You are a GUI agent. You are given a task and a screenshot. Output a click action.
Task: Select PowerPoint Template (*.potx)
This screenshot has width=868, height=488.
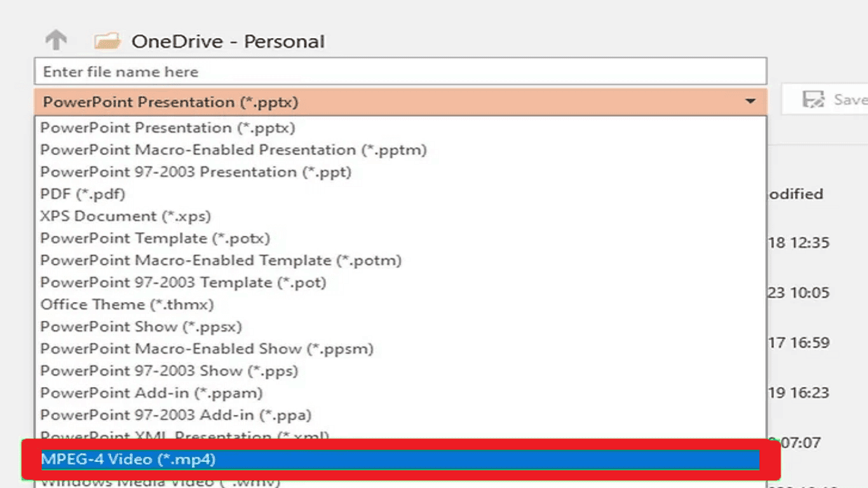click(400, 238)
